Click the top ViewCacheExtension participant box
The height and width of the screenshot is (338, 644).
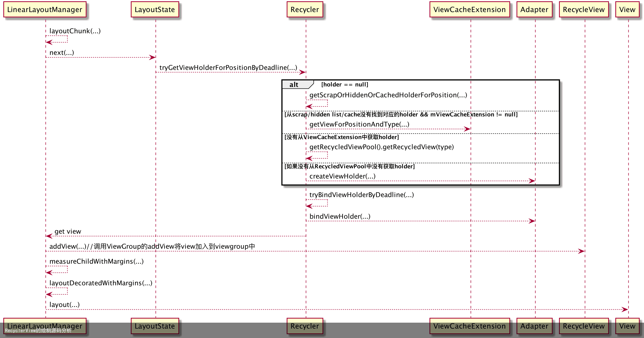point(470,9)
